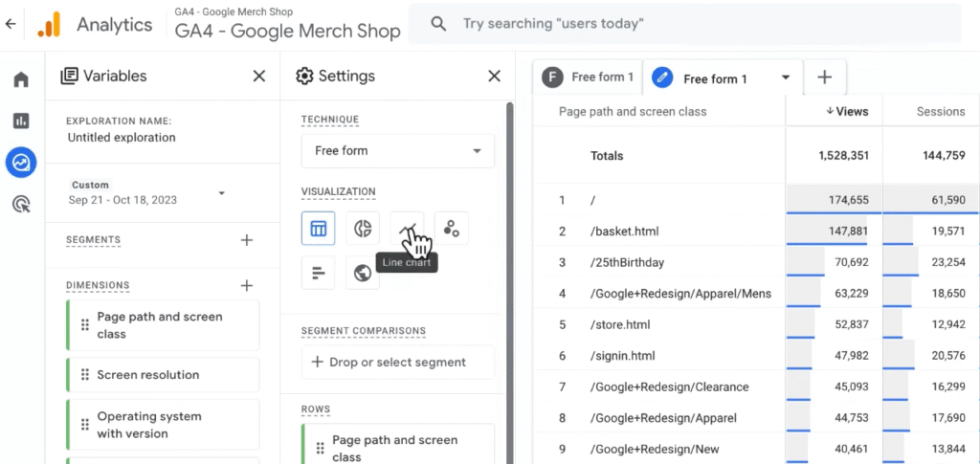The height and width of the screenshot is (464, 980).
Task: Click the TECHNIQUE label
Action: tap(330, 120)
